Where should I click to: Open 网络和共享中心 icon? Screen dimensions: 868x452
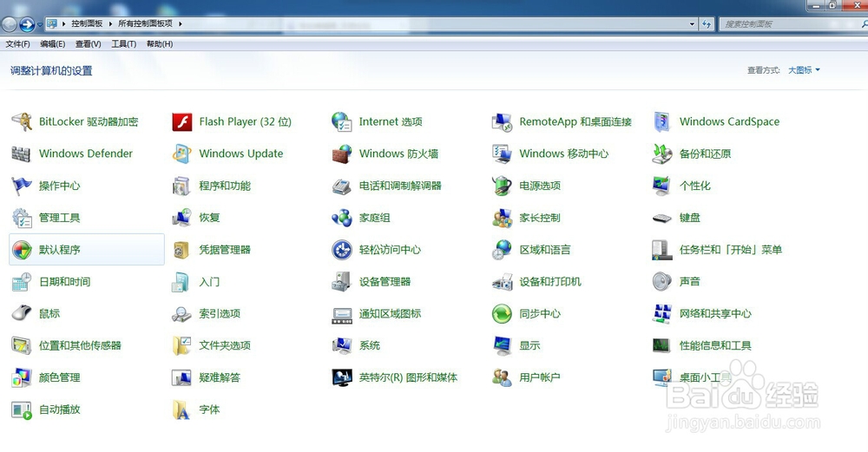click(662, 314)
